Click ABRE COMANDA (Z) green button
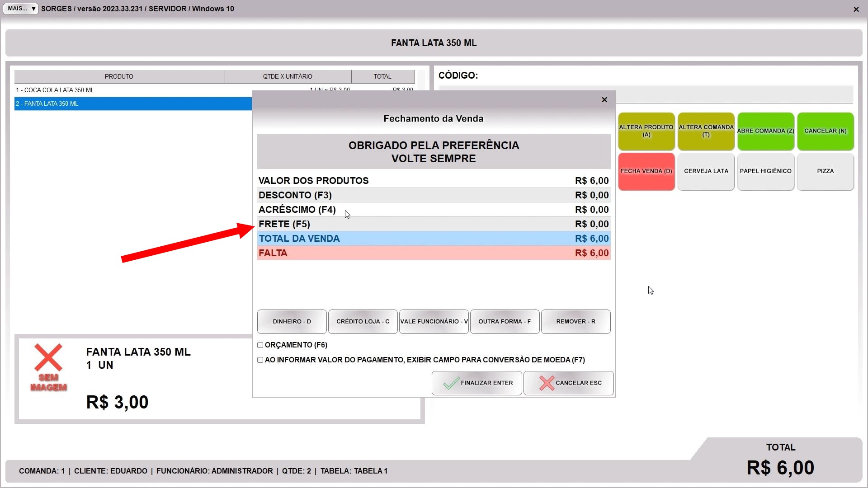This screenshot has width=868, height=488. 766,131
